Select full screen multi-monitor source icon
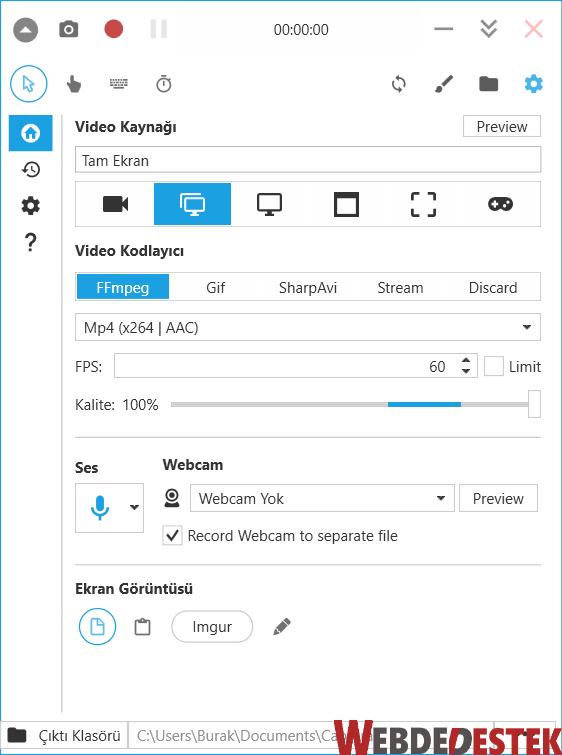This screenshot has height=755, width=562. (x=193, y=204)
